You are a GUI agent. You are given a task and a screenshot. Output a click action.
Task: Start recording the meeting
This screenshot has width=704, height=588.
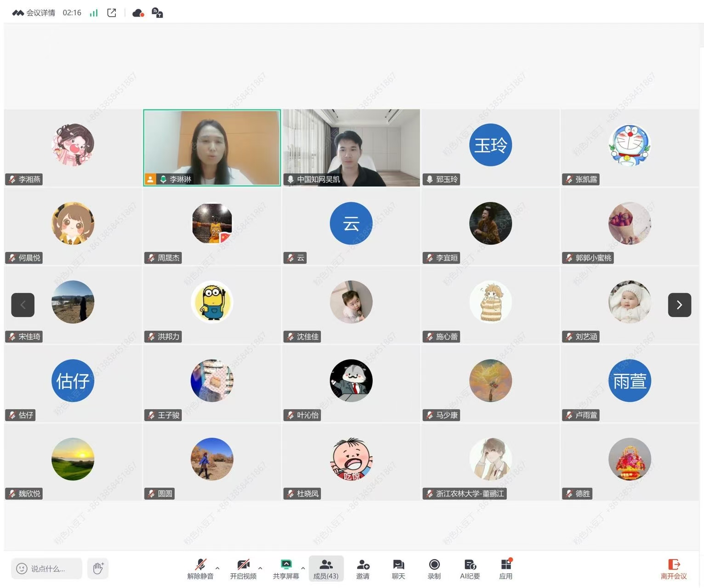tap(434, 569)
